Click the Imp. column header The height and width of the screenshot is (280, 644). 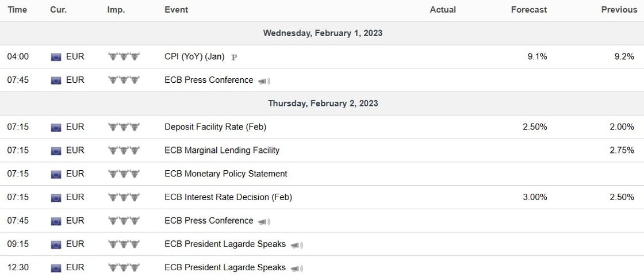pos(116,10)
